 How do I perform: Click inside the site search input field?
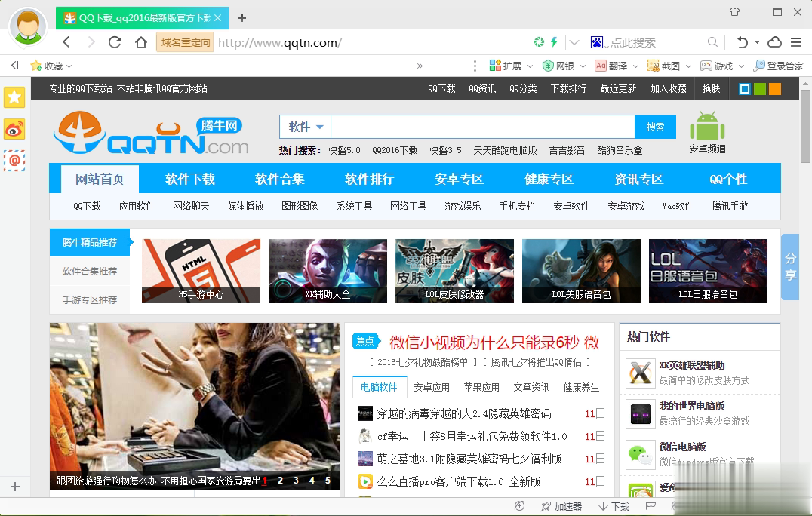[483, 127]
